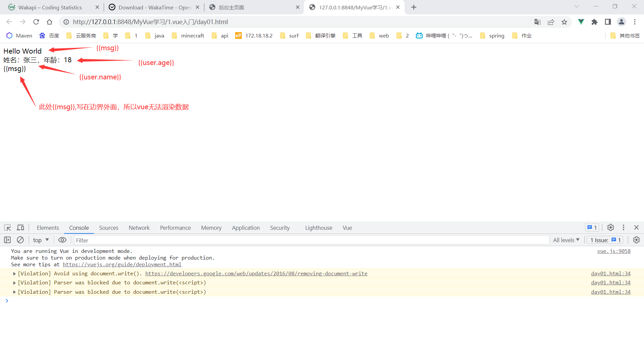Click the Vue devtools extension icon
Viewport: 644px width, 345px height.
click(x=581, y=22)
